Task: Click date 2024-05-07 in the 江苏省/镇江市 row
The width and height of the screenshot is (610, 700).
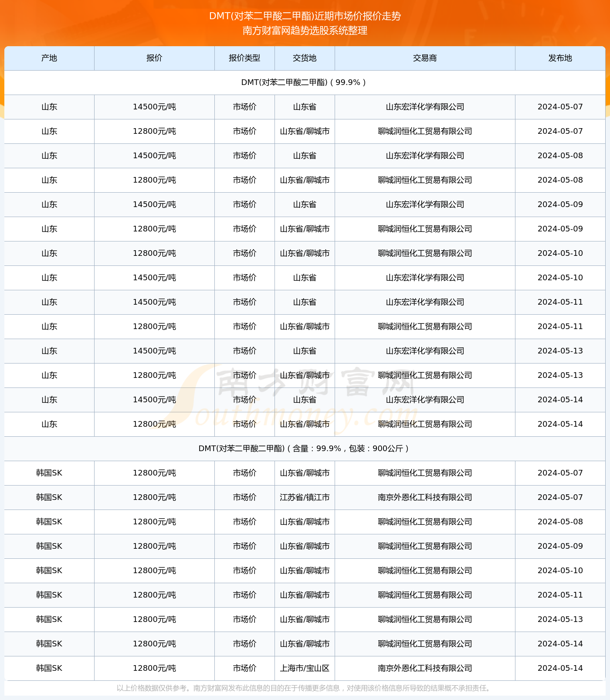Action: point(560,497)
